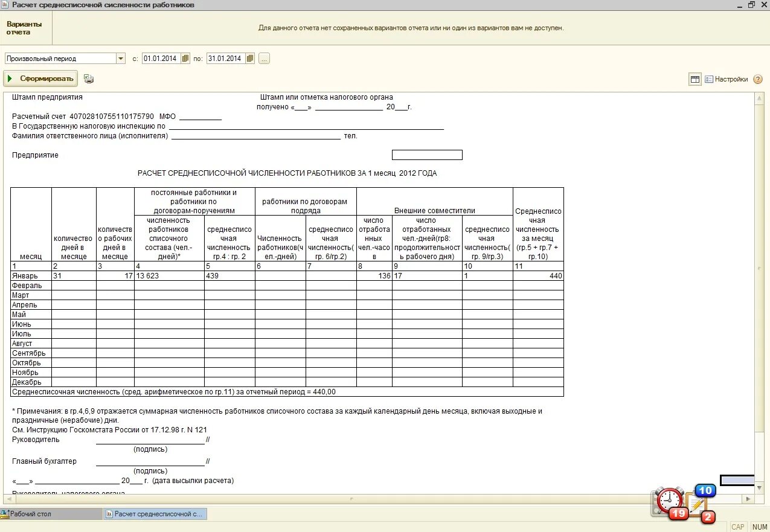770x532 pixels.
Task: Click the cell with value 439
Action: click(229, 276)
